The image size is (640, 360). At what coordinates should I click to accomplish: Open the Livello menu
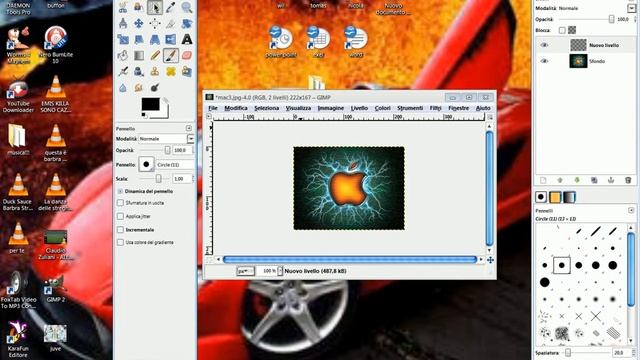tap(359, 108)
